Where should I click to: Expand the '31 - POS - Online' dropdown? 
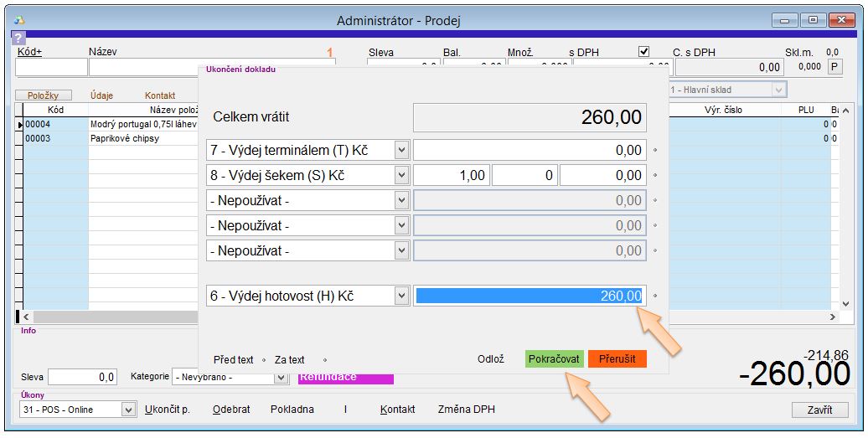pyautogui.click(x=128, y=410)
